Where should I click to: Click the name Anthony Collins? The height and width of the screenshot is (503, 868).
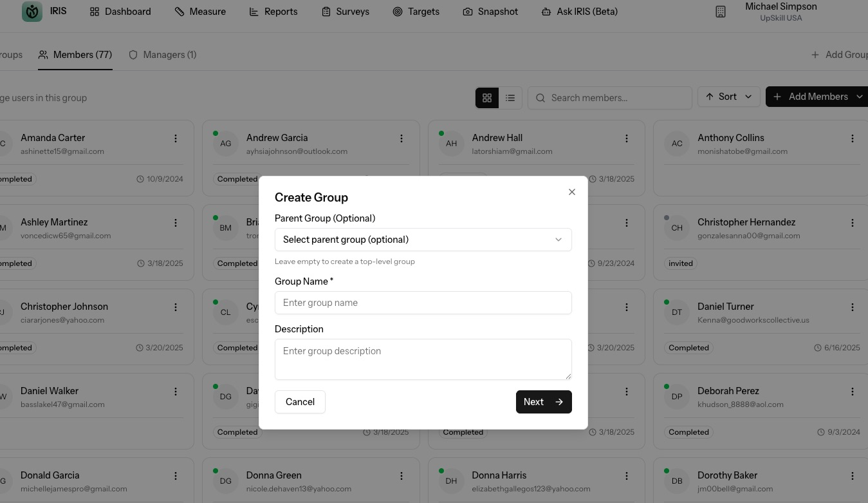[731, 138]
